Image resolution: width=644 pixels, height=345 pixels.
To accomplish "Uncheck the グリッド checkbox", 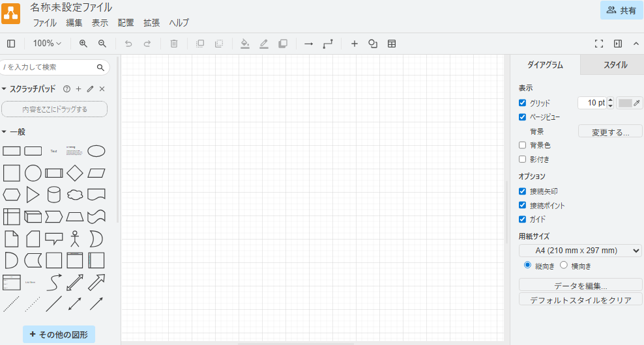I will [522, 103].
